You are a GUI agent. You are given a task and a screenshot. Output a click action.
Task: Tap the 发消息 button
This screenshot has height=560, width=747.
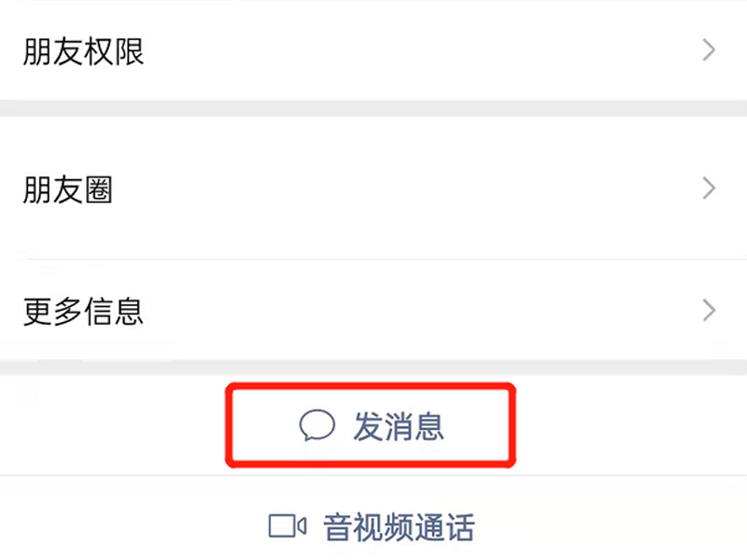pyautogui.click(x=372, y=427)
